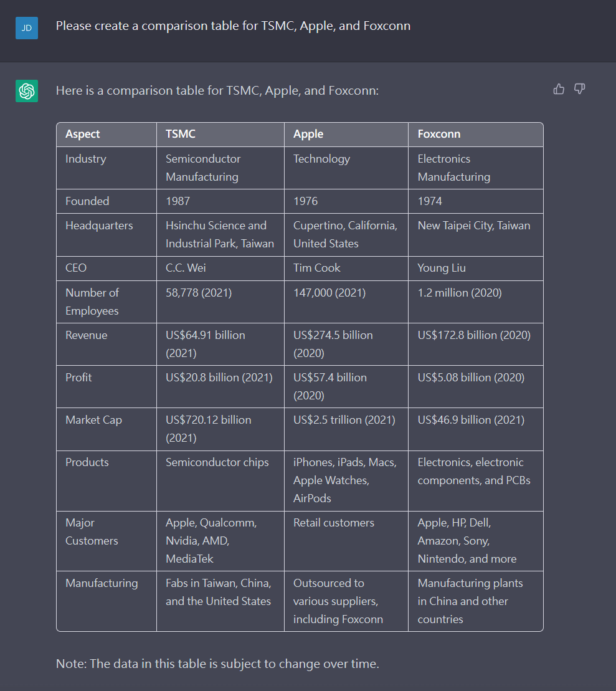Viewport: 616px width, 691px height.
Task: Click TSMC's founded year 1987
Action: coord(220,201)
